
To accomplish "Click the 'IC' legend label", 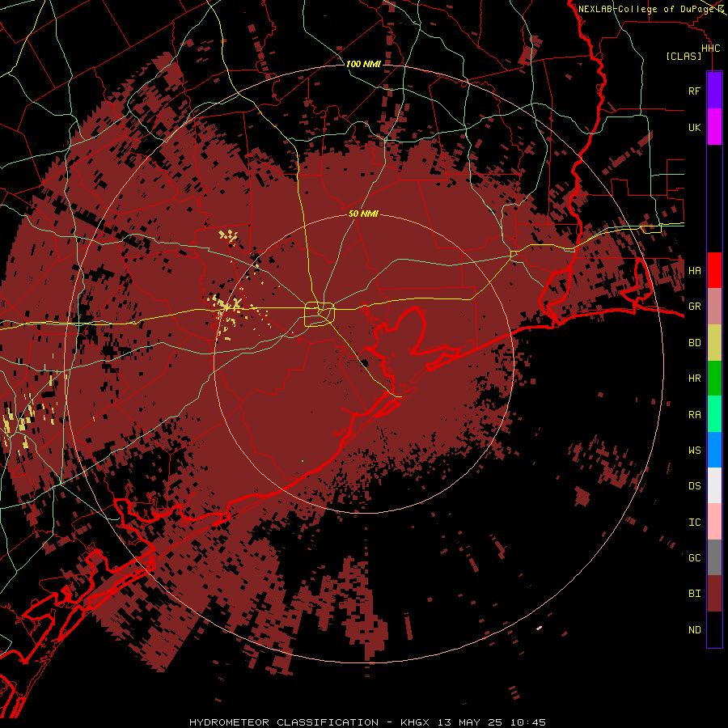I will click(x=694, y=523).
